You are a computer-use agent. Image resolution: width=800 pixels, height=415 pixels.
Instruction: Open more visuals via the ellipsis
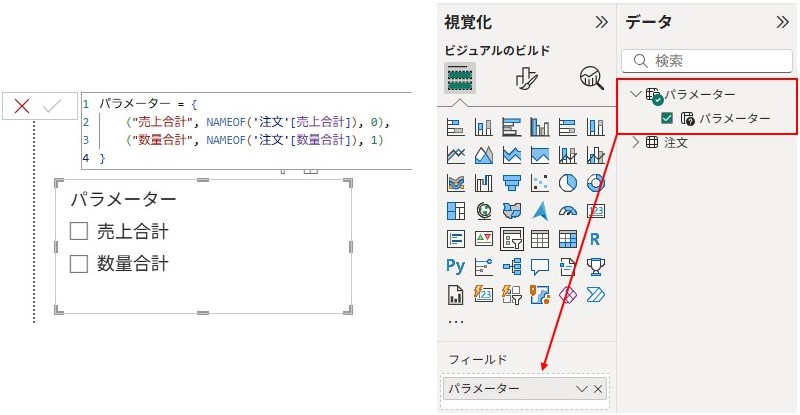pyautogui.click(x=456, y=322)
